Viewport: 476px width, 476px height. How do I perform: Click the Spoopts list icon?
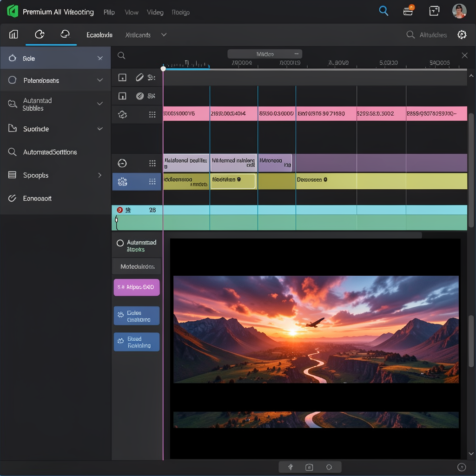click(x=12, y=175)
